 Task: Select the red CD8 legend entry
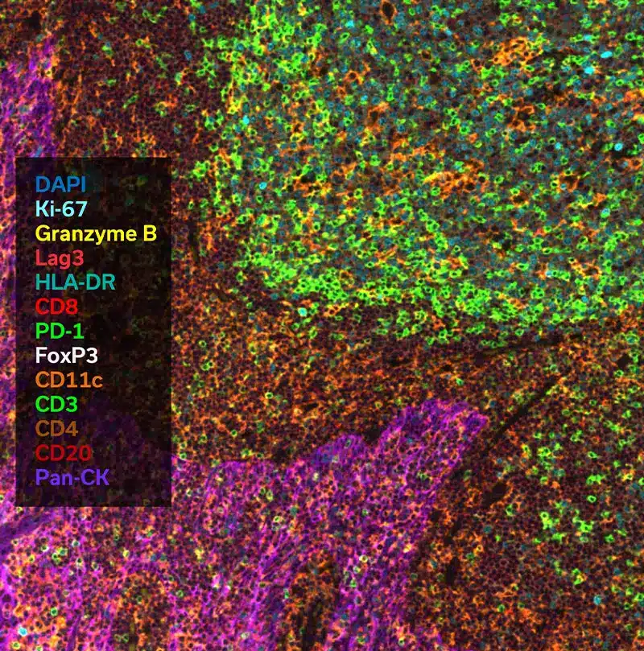click(56, 307)
